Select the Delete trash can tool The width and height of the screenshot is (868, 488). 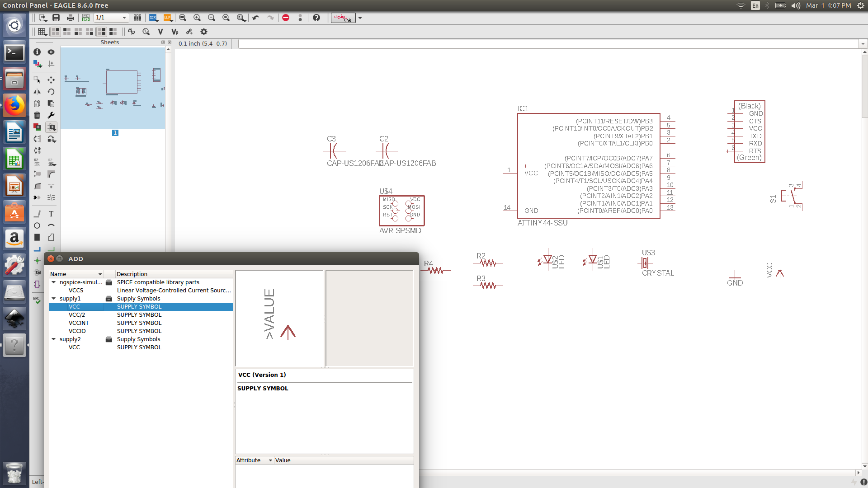(37, 115)
